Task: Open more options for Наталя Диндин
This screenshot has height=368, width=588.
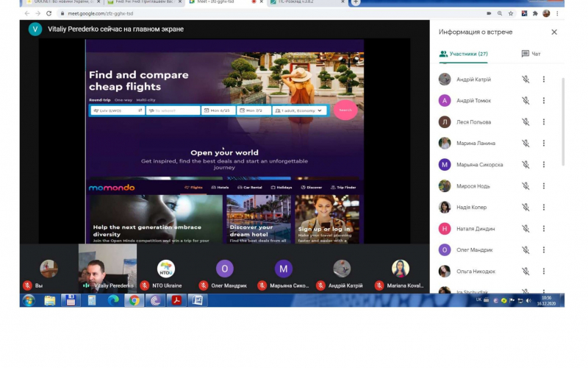Action: click(544, 228)
